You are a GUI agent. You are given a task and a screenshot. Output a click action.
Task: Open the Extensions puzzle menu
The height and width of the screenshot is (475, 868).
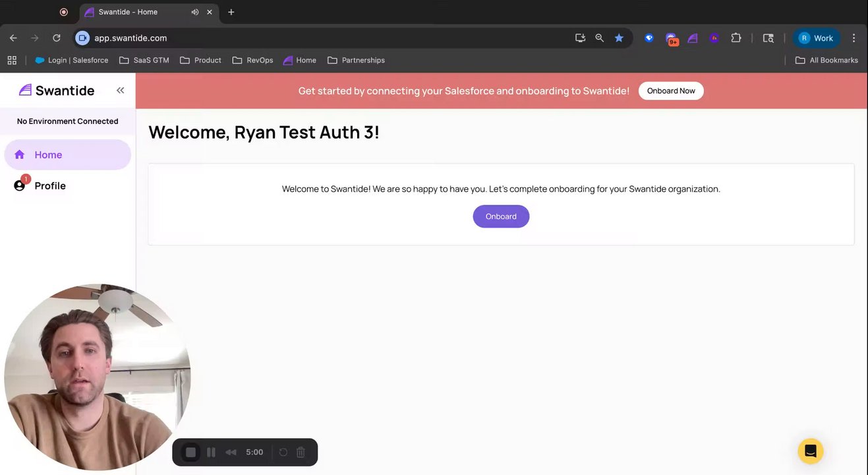click(736, 38)
